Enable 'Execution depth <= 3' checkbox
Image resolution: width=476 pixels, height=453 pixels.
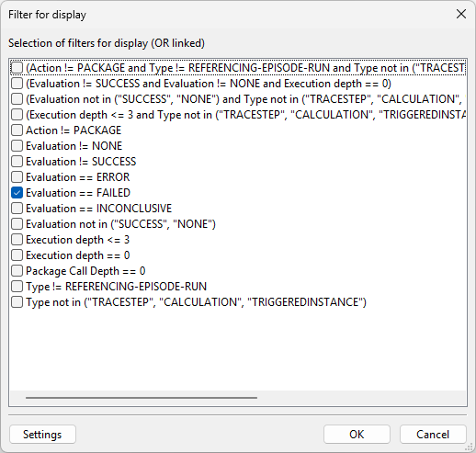pyautogui.click(x=17, y=240)
